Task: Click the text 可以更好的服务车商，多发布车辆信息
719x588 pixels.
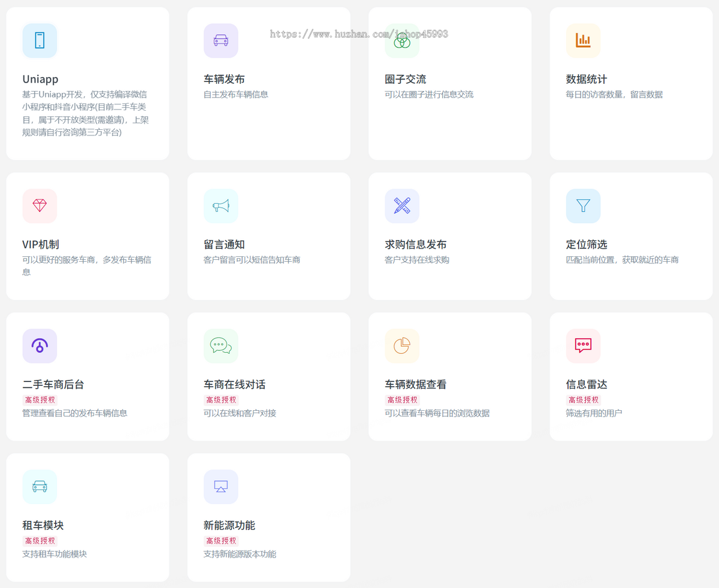Action: point(87,265)
